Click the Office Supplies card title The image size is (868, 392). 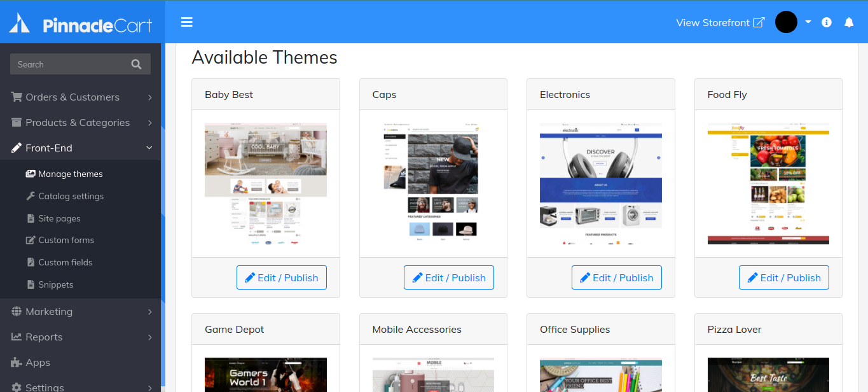(x=575, y=329)
